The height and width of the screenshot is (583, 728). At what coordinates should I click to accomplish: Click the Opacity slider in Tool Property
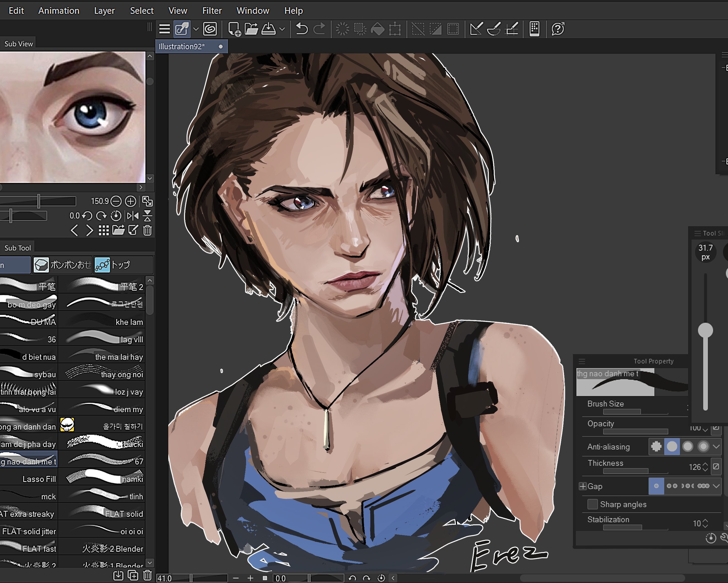pos(635,432)
